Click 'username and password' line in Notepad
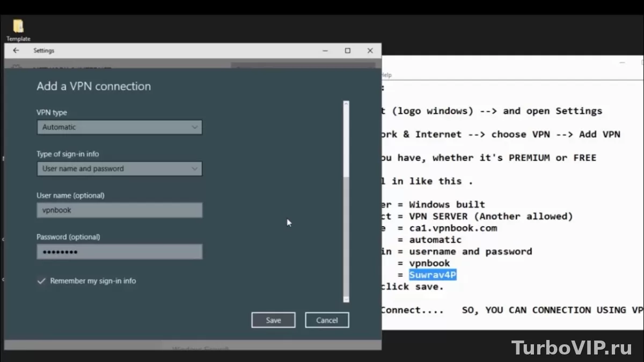This screenshot has height=362, width=644. 471,252
